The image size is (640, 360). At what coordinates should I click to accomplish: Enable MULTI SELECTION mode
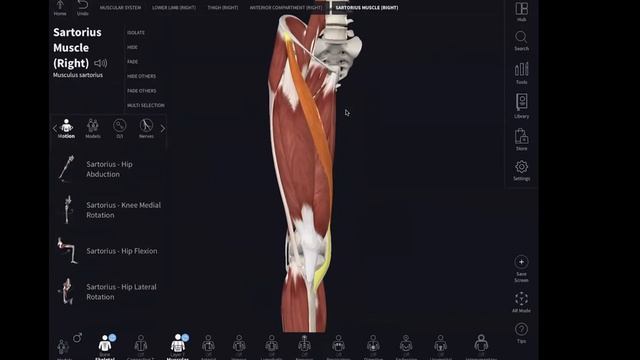pyautogui.click(x=146, y=105)
